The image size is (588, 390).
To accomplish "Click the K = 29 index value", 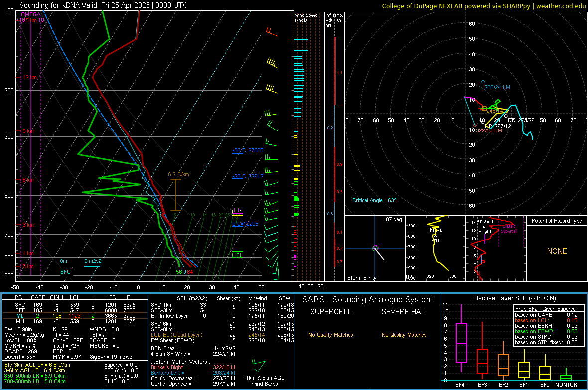I will pos(60,329).
